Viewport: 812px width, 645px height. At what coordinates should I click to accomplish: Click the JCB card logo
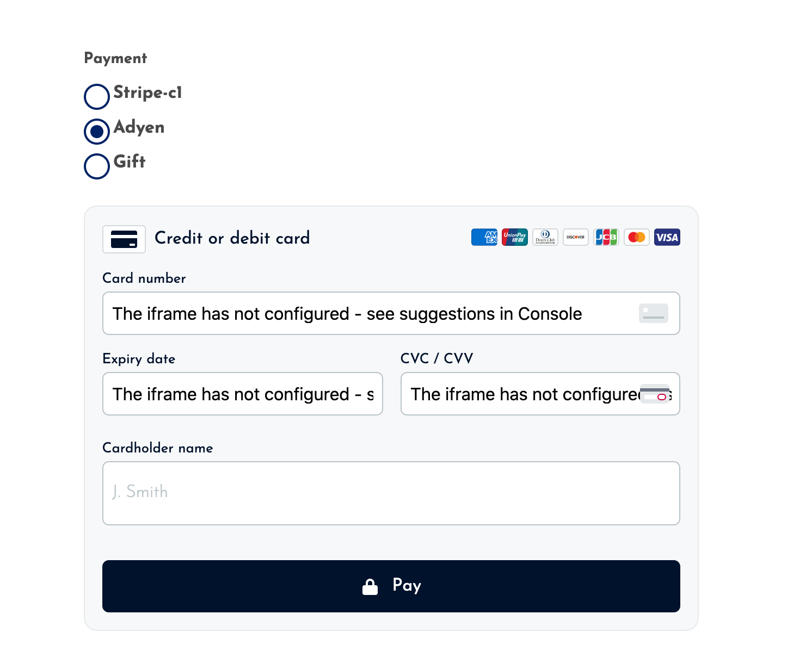pos(606,237)
